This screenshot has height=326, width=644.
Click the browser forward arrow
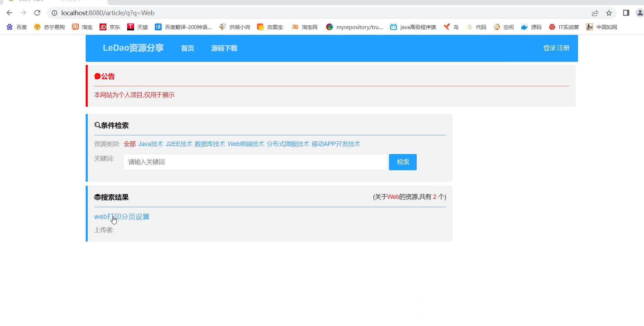tap(23, 13)
